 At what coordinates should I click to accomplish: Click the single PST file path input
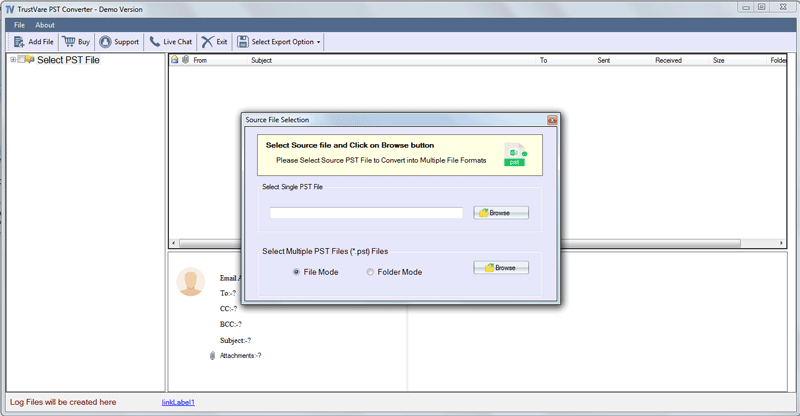(366, 213)
